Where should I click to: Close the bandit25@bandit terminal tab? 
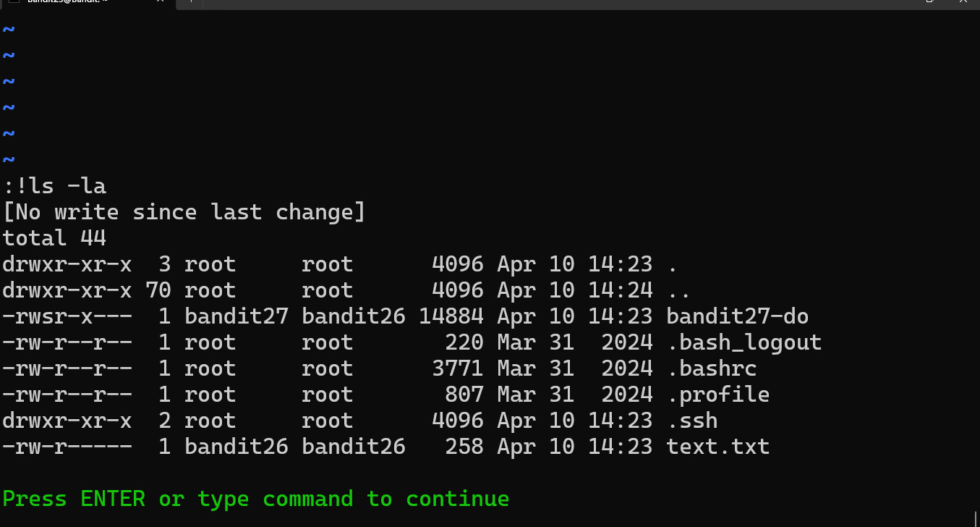click(x=161, y=2)
